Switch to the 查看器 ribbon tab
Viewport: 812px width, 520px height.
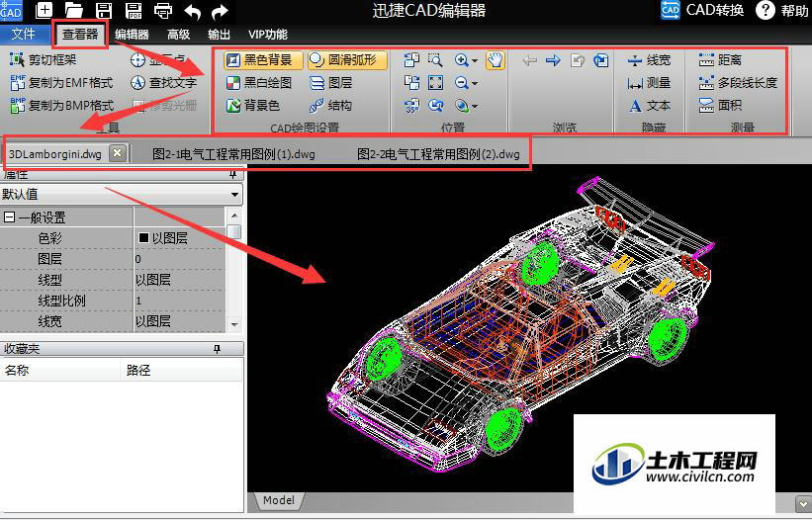80,35
